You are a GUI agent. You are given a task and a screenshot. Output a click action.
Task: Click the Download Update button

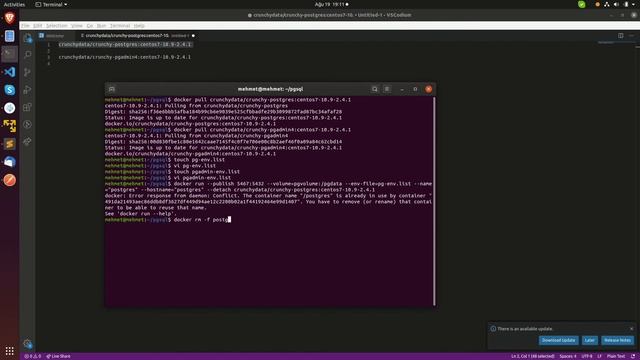tap(558, 340)
